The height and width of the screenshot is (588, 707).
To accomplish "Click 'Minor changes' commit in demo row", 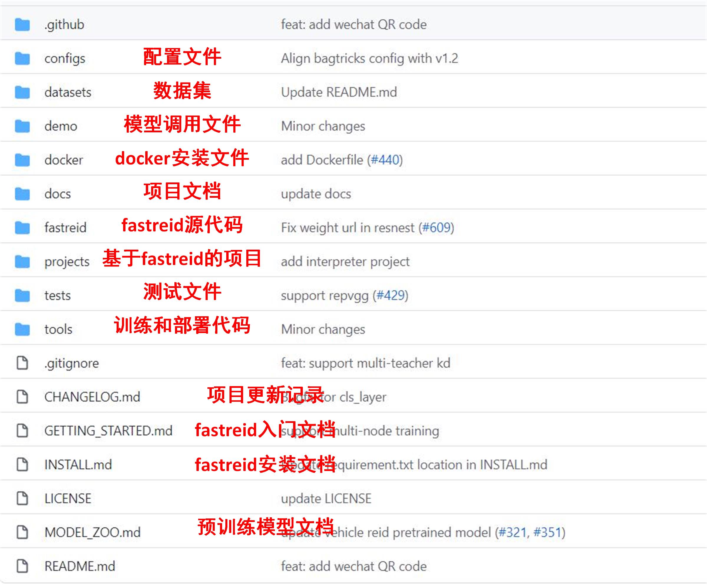I will tap(323, 126).
